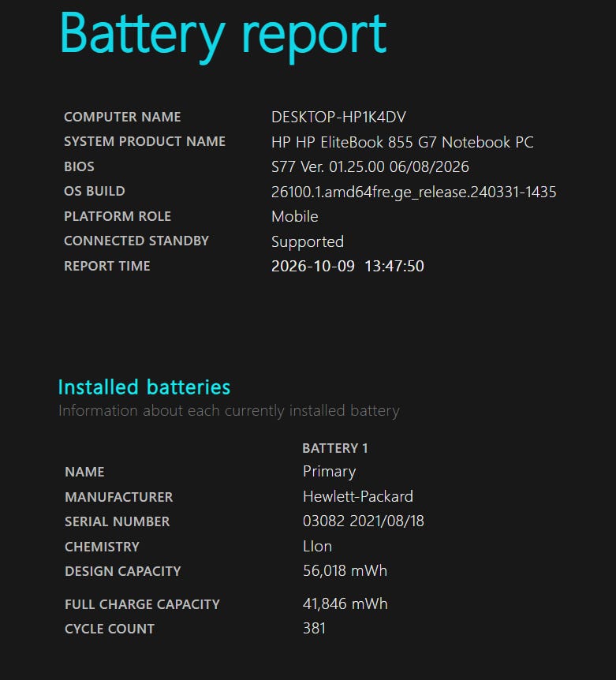
Task: Select the computer name DESKTOP-HP1K4DV
Action: [x=338, y=117]
